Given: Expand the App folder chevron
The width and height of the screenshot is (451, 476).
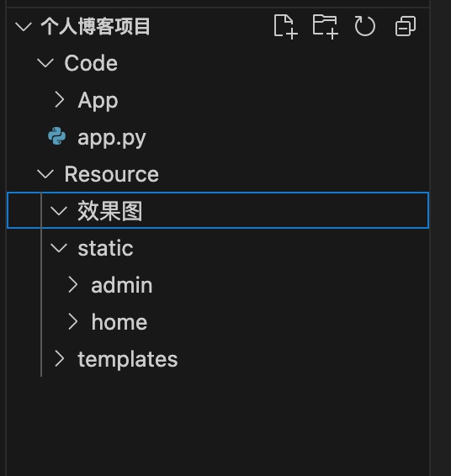Looking at the screenshot, I should [60, 100].
